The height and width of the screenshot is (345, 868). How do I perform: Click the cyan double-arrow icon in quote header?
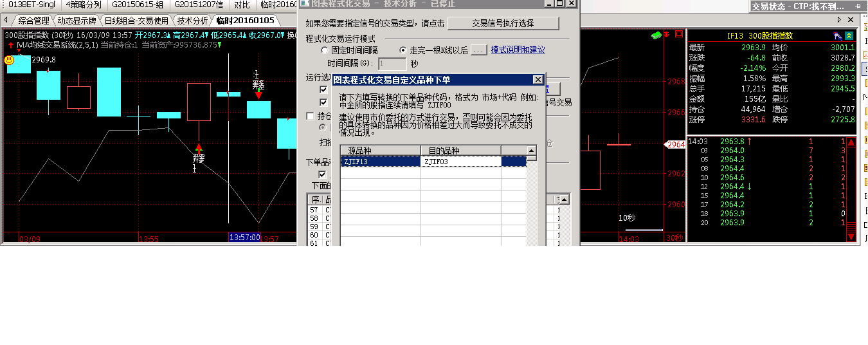(849, 35)
